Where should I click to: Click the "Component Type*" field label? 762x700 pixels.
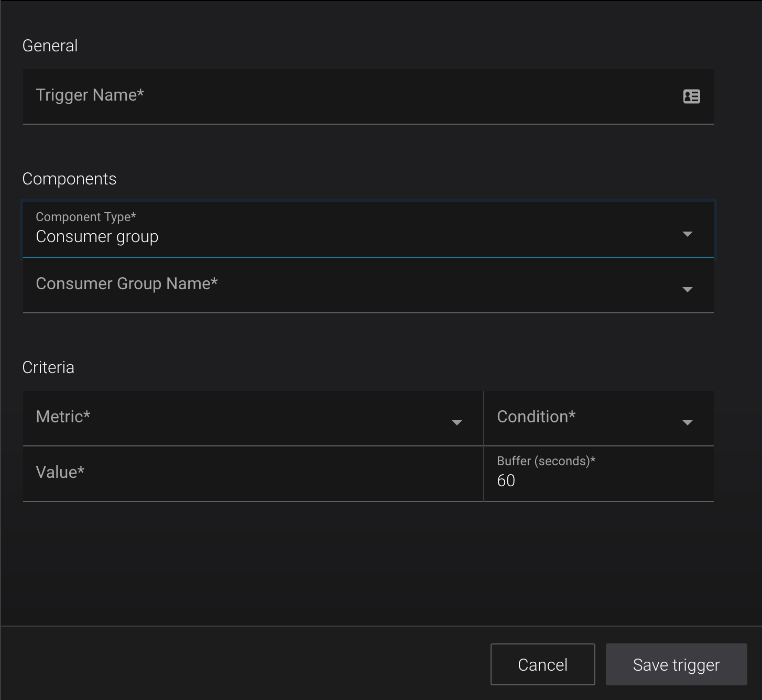pos(86,217)
